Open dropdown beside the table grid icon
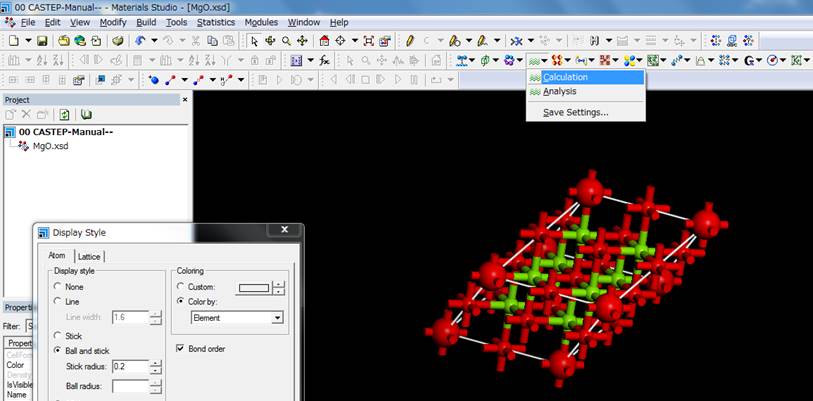This screenshot has width=813, height=401. point(310,60)
